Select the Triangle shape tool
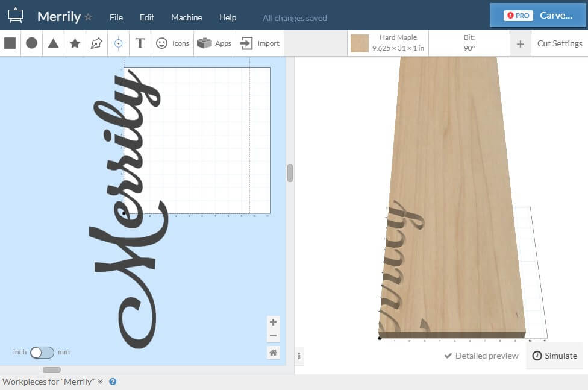The width and height of the screenshot is (588, 390). click(53, 43)
